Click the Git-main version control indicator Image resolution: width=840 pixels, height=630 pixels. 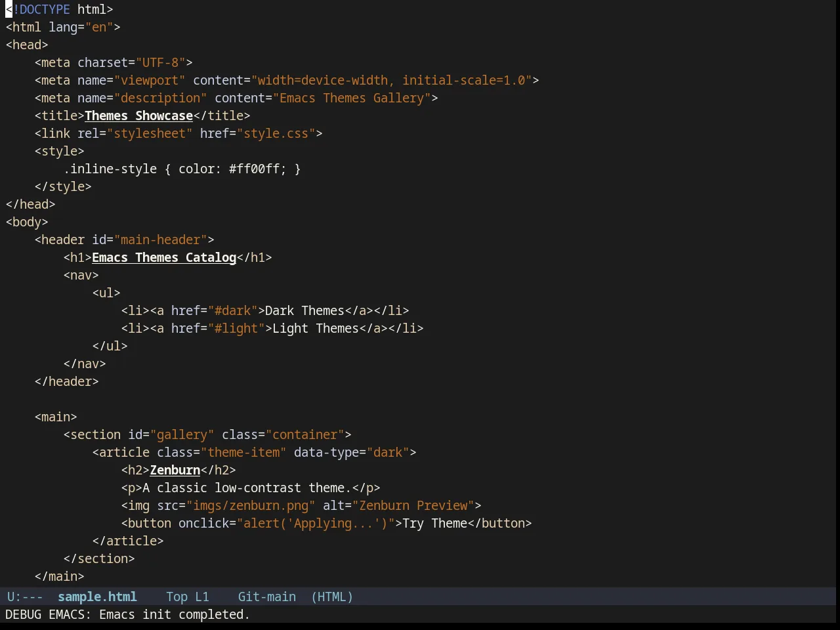[x=266, y=597]
